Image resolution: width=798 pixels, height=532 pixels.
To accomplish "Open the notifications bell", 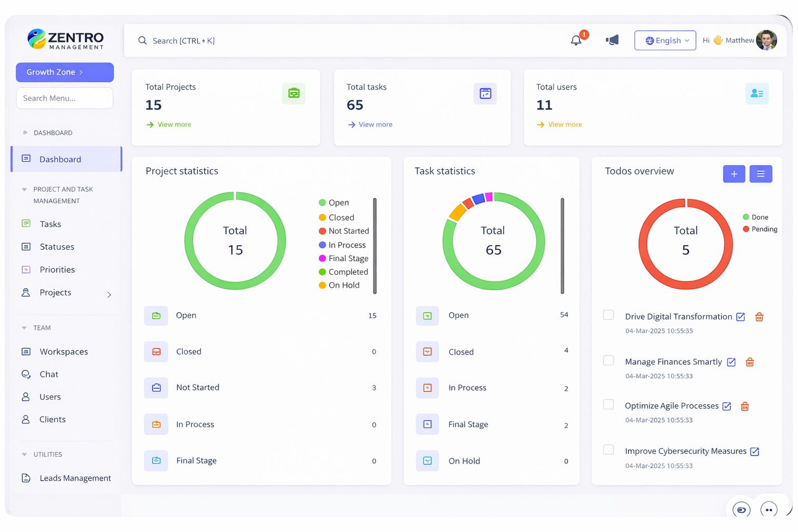I will (x=576, y=41).
